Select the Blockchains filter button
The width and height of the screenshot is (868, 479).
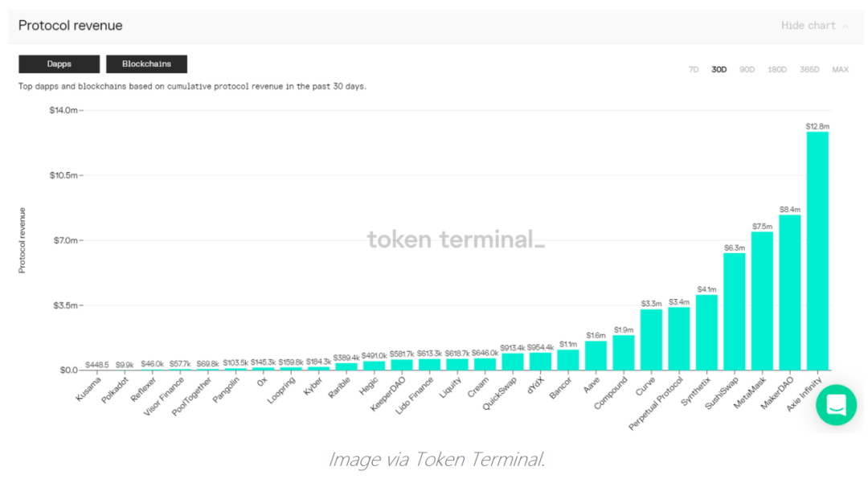click(146, 64)
